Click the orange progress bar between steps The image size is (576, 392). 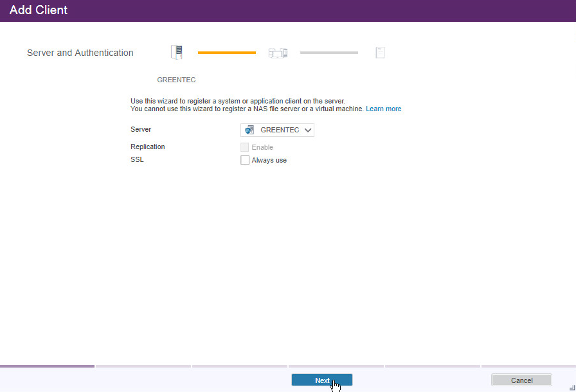[226, 53]
